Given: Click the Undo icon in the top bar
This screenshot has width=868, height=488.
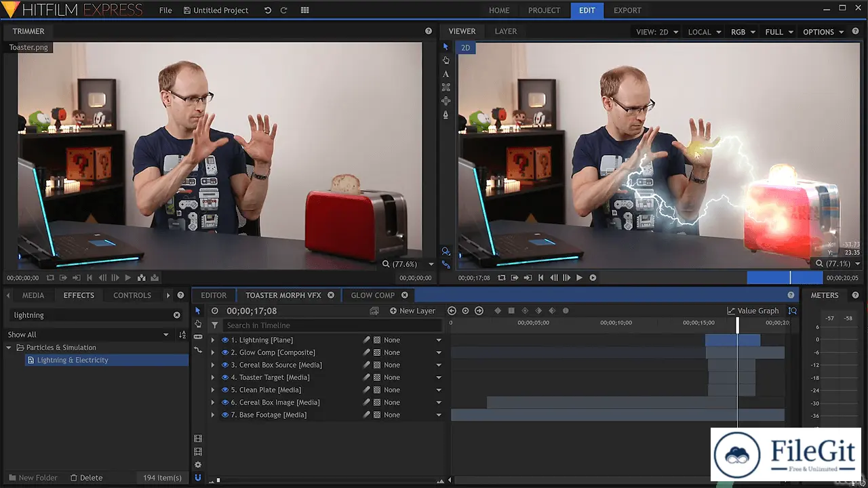Looking at the screenshot, I should pyautogui.click(x=267, y=10).
